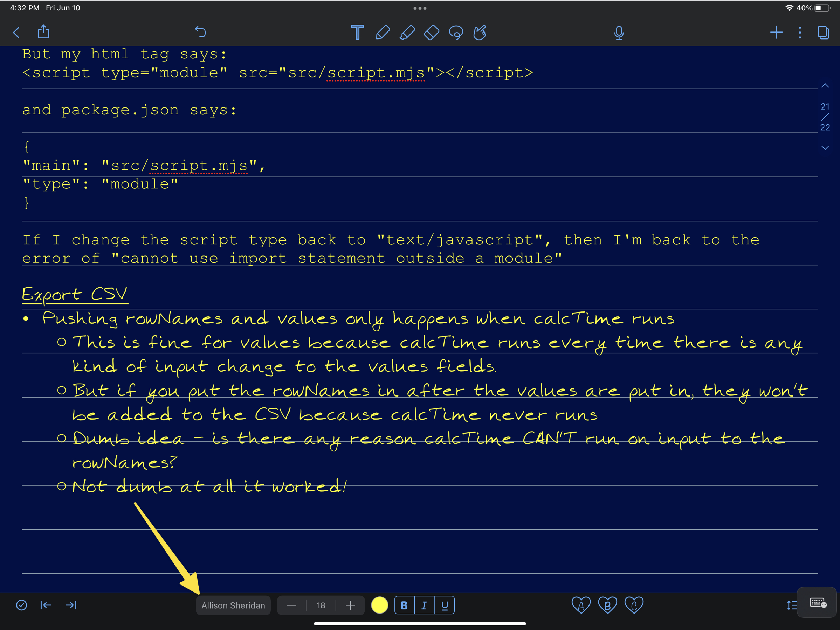Image resolution: width=840 pixels, height=630 pixels.
Task: Click the Allison Sheridan author label
Action: pos(233,605)
